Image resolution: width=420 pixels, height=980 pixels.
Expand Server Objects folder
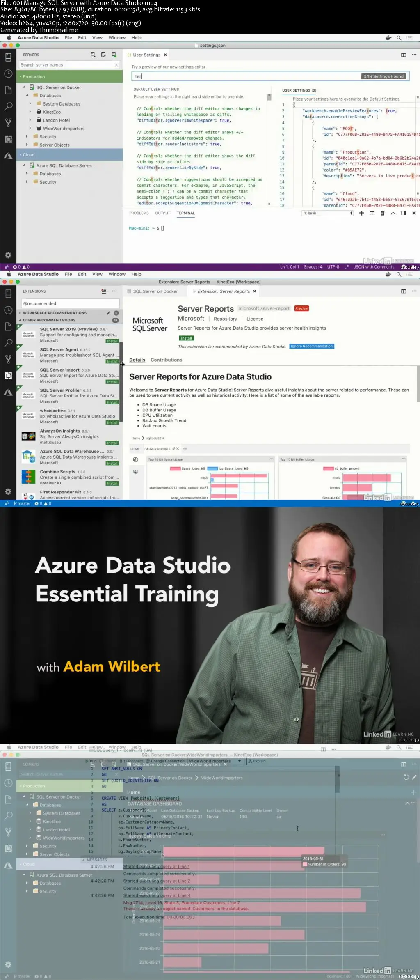[27, 145]
